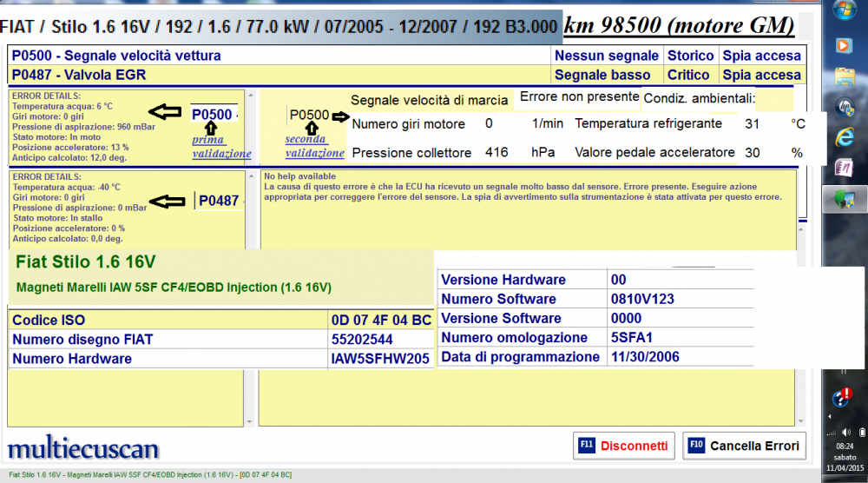Image resolution: width=868 pixels, height=483 pixels.
Task: Open OneNote from the taskbar
Action: click(845, 168)
